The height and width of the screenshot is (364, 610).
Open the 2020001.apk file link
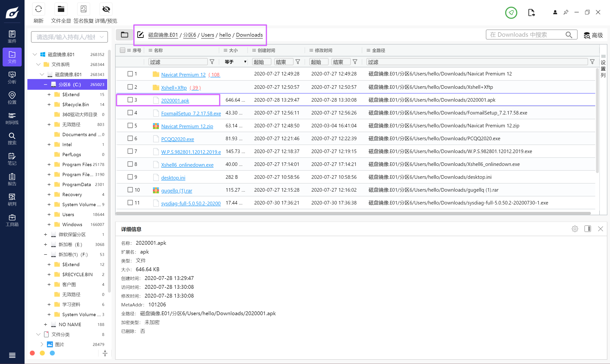coord(175,100)
